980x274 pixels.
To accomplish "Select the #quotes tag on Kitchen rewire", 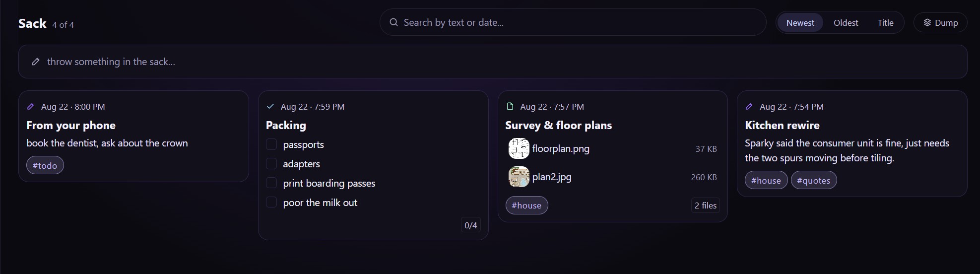I will (x=813, y=181).
